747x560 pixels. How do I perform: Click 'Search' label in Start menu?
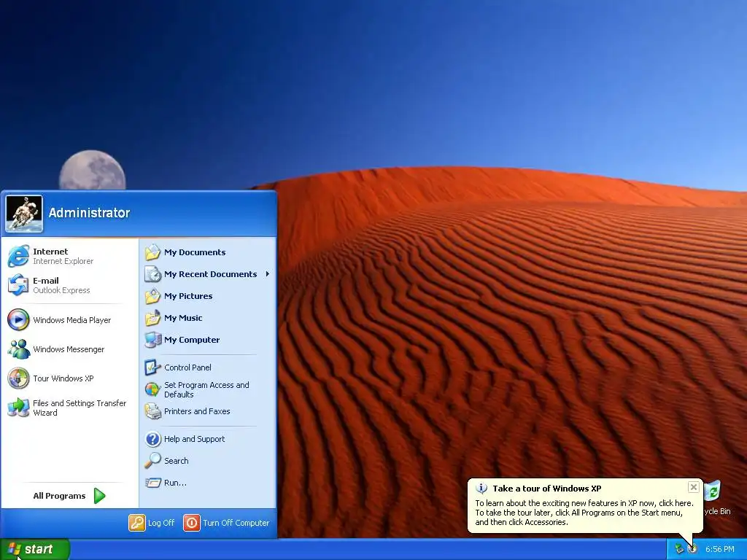[x=177, y=461]
